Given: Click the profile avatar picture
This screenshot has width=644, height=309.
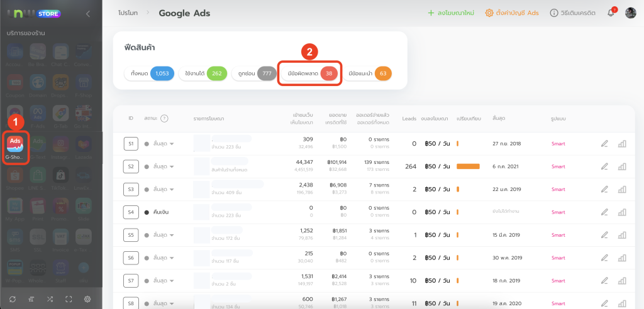Looking at the screenshot, I should click(631, 13).
